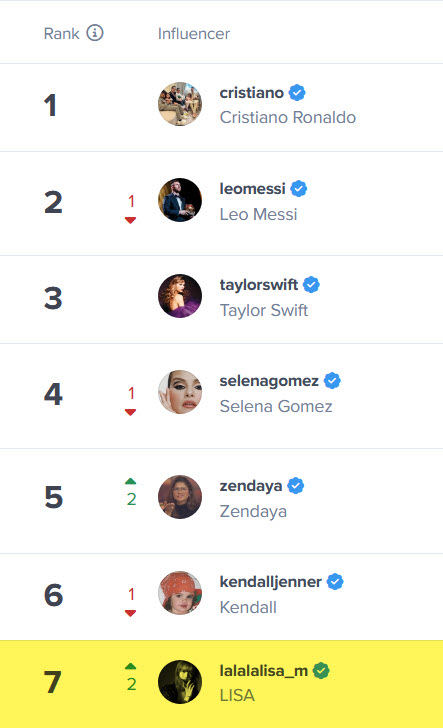Select kendalljenner username link
The image size is (443, 728).
click(x=270, y=581)
